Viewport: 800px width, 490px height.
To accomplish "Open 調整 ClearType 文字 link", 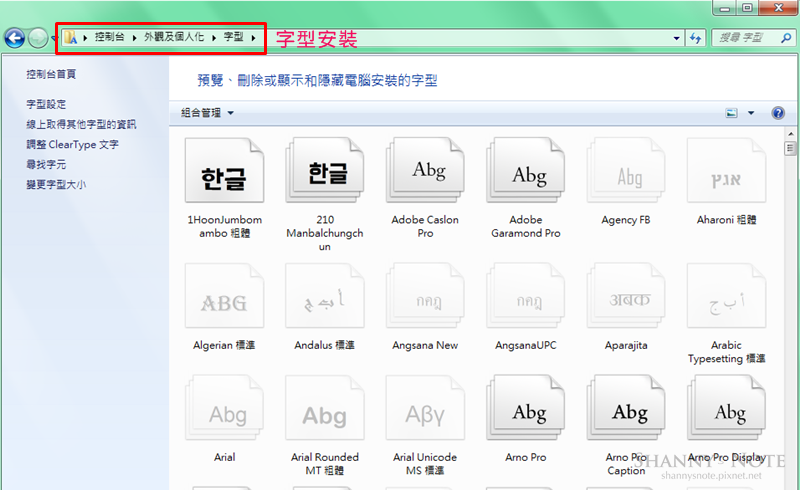I will coord(72,144).
